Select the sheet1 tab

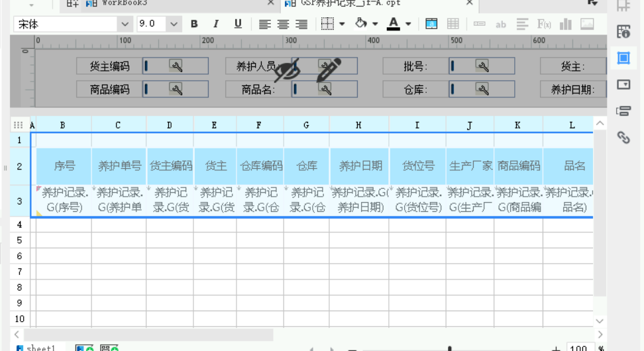(x=36, y=348)
